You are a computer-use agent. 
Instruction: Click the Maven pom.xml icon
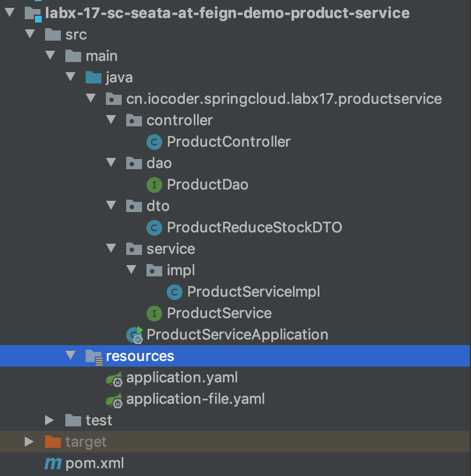pos(53,464)
